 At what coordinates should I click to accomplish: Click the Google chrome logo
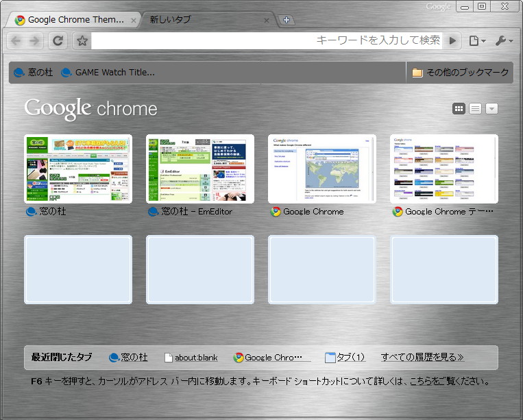coord(90,109)
